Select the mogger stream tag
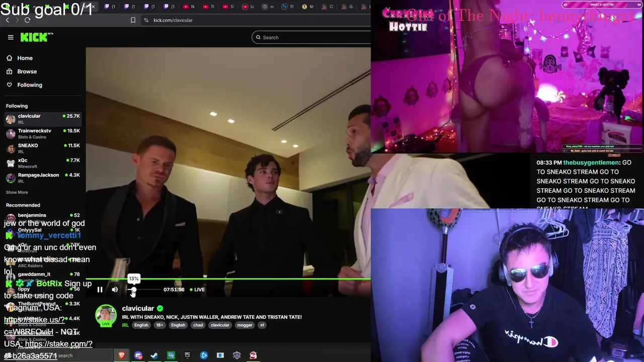Image resolution: width=644 pixels, height=362 pixels. point(245,325)
